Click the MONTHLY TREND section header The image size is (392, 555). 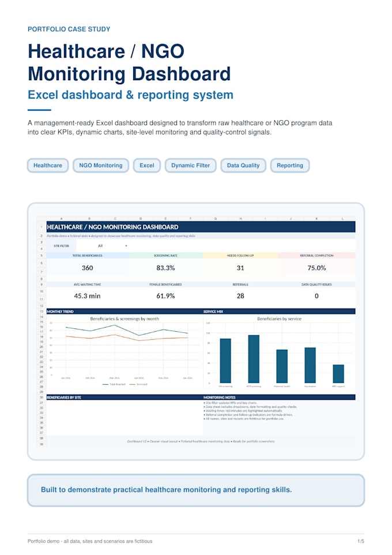click(x=125, y=312)
